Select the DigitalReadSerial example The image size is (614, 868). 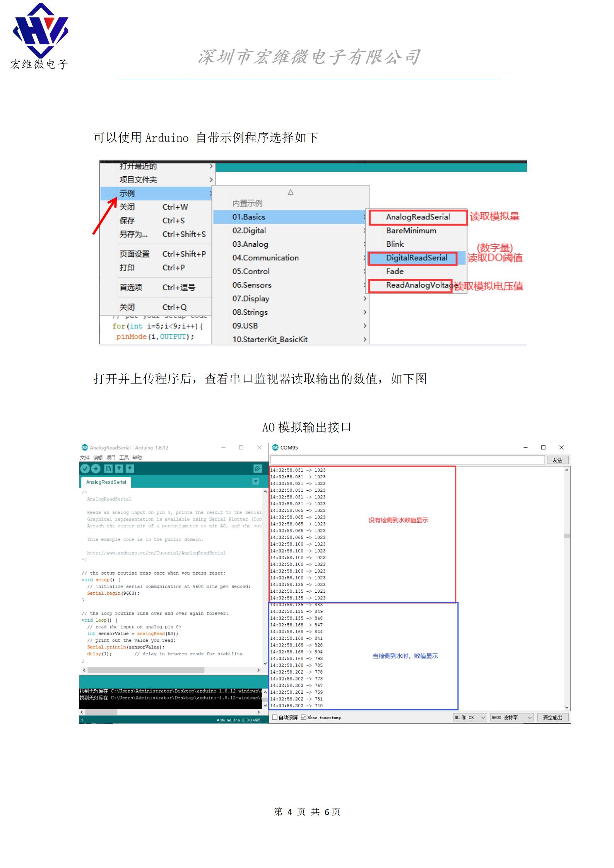pos(417,258)
